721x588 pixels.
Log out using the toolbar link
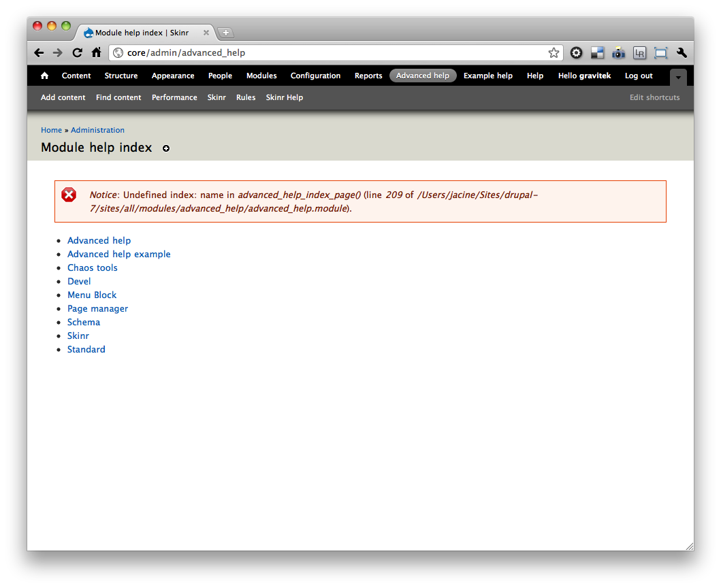pos(639,76)
